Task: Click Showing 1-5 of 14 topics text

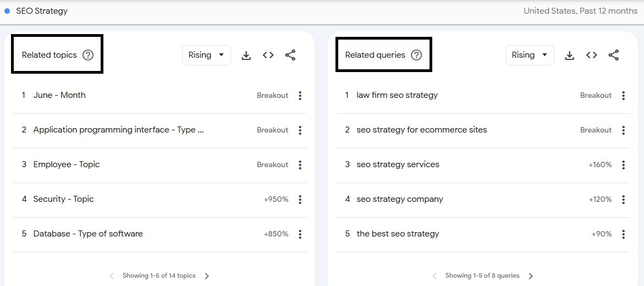Action: click(x=159, y=276)
